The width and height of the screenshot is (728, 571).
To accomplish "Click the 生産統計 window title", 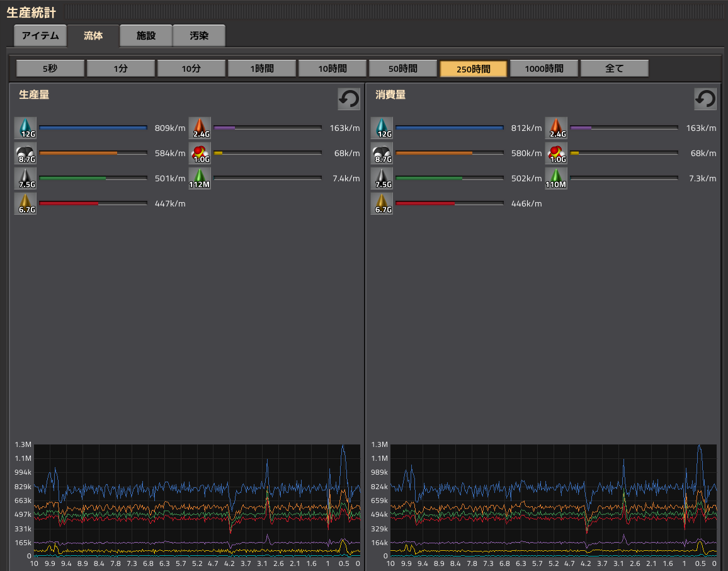I will 31,13.
